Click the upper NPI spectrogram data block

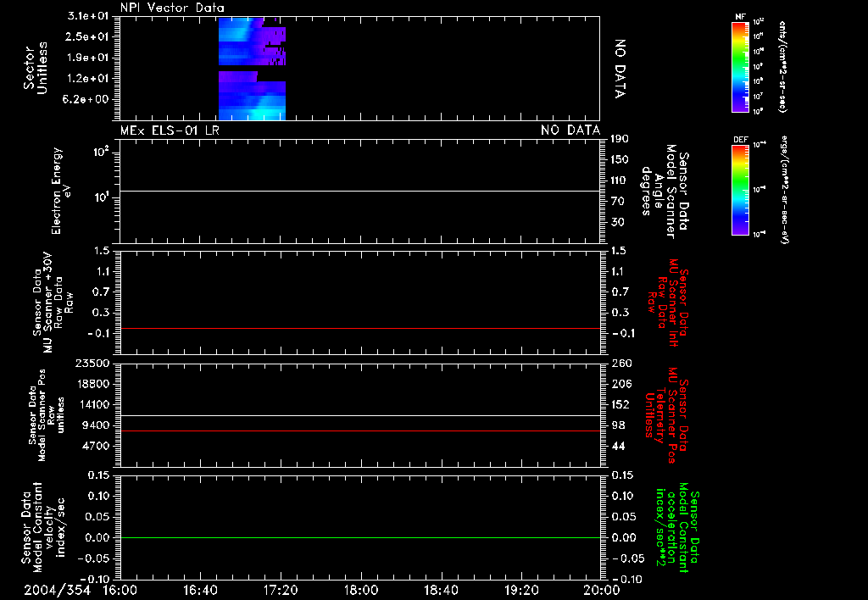(x=252, y=42)
